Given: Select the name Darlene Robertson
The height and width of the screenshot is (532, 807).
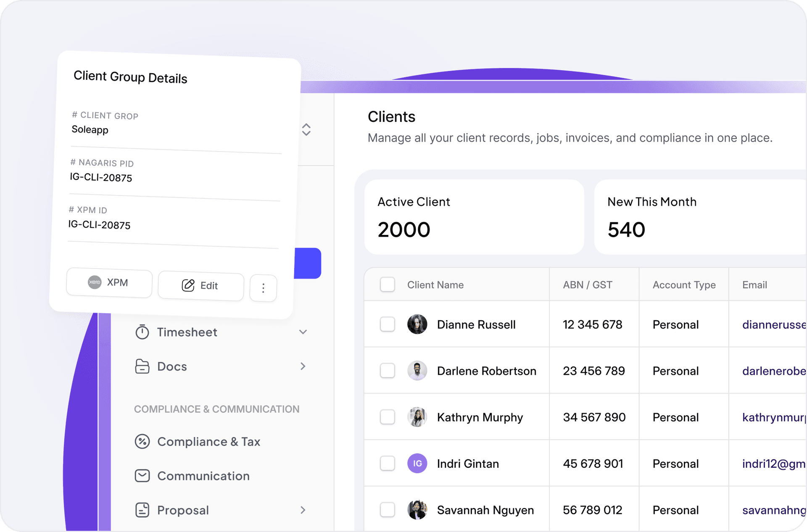Looking at the screenshot, I should [487, 371].
